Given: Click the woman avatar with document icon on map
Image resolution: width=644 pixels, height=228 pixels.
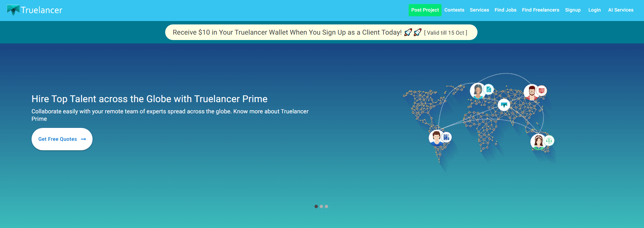Looking at the screenshot, I should tap(478, 91).
